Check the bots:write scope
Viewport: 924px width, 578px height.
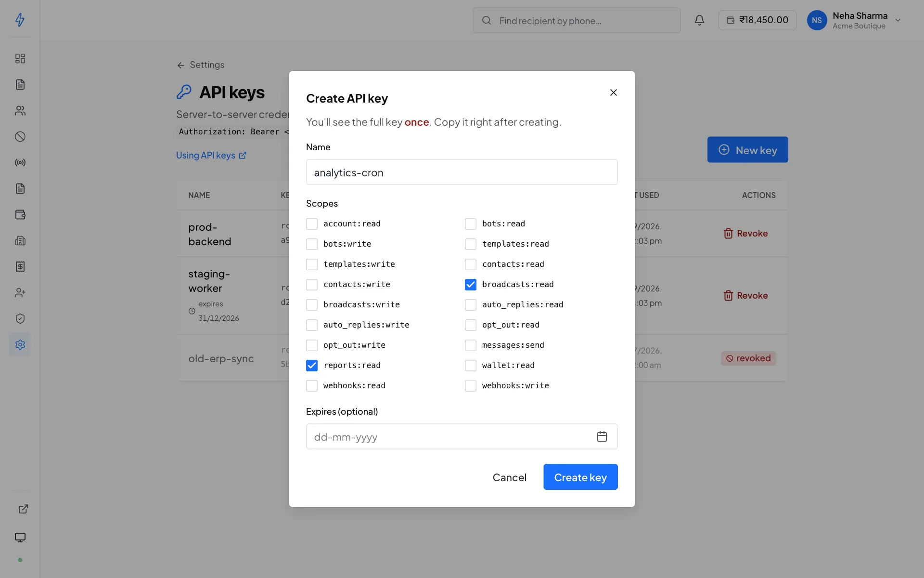point(312,244)
